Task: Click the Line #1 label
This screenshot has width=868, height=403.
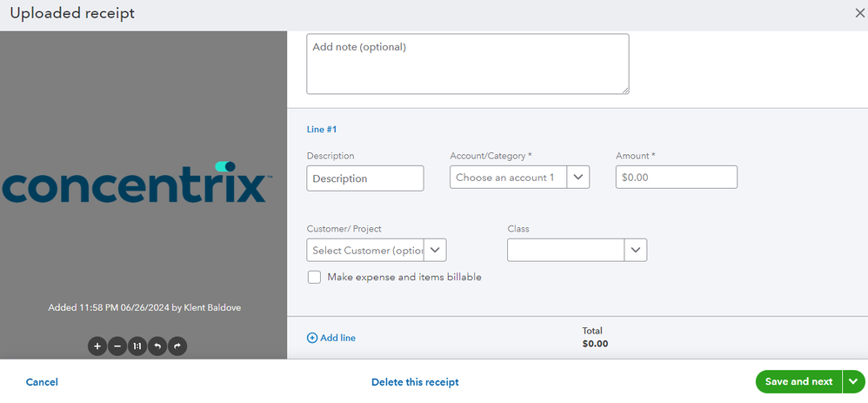Action: tap(322, 130)
